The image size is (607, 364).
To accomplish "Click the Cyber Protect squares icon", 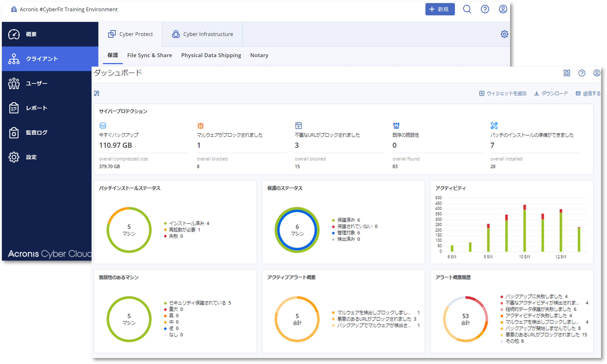I will [112, 34].
